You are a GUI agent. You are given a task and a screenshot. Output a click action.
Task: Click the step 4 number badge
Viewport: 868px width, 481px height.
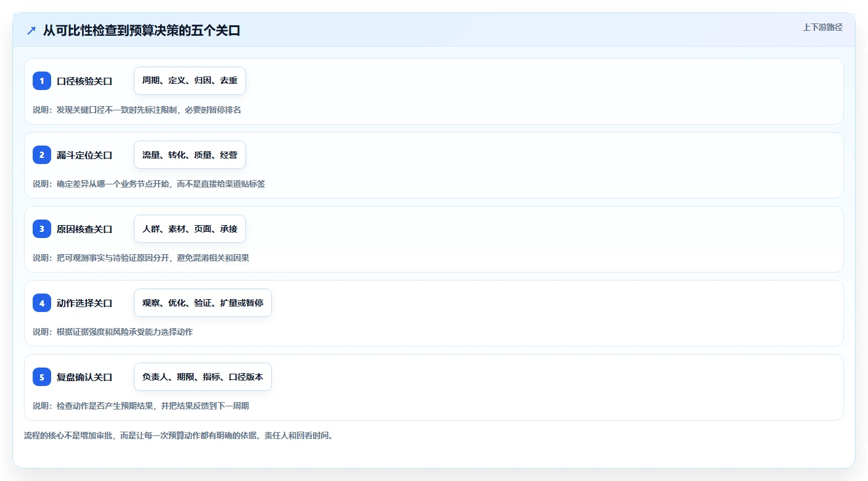click(x=42, y=303)
